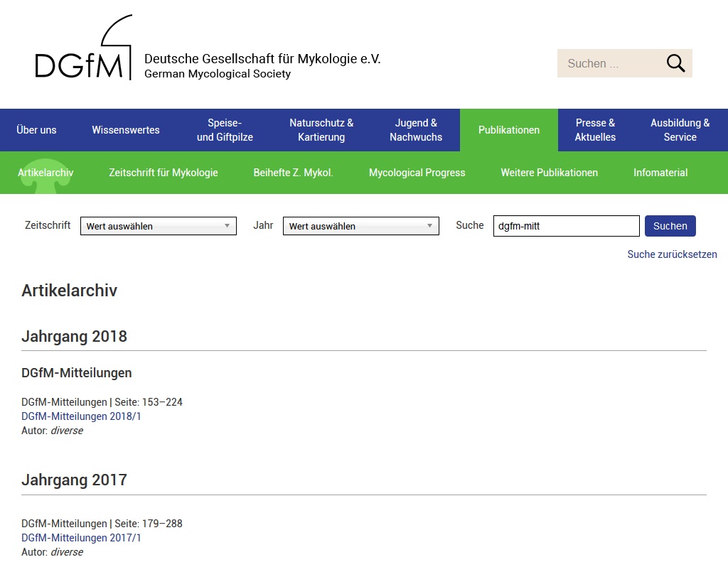The height and width of the screenshot is (567, 728).
Task: Click the magnifying glass search icon
Action: pos(675,63)
